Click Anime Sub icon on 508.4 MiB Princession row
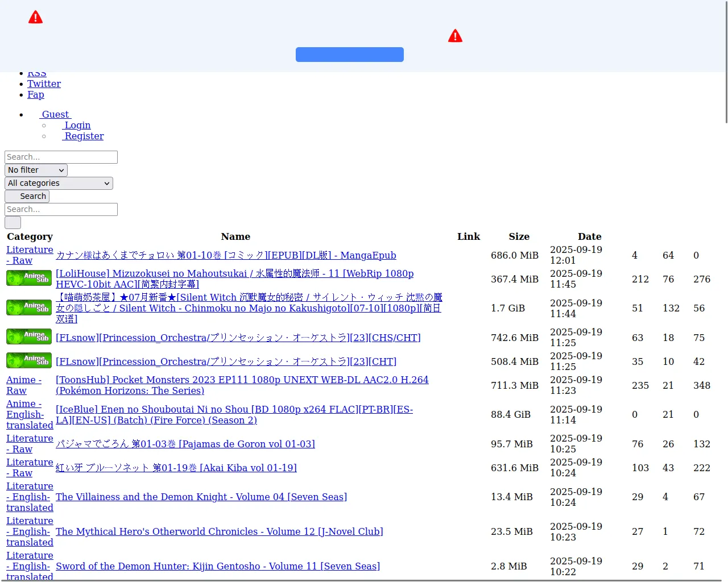 click(x=29, y=361)
